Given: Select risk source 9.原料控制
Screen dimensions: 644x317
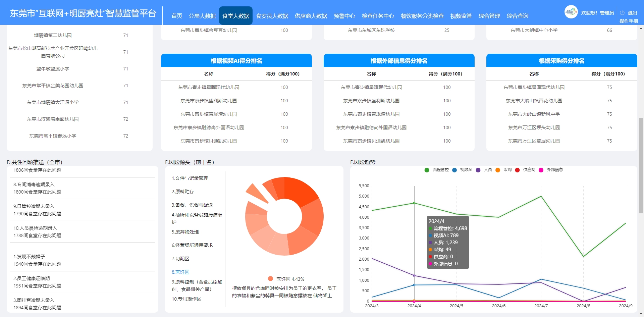Looking at the screenshot, I should point(197,285).
